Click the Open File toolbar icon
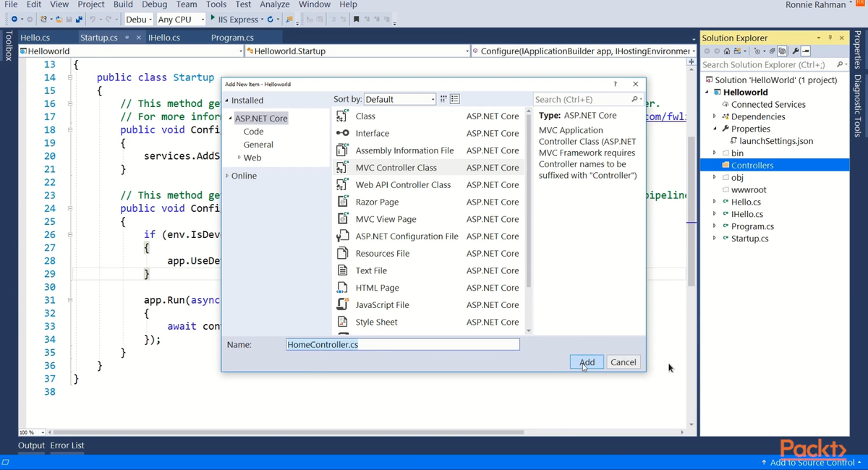 click(x=59, y=20)
